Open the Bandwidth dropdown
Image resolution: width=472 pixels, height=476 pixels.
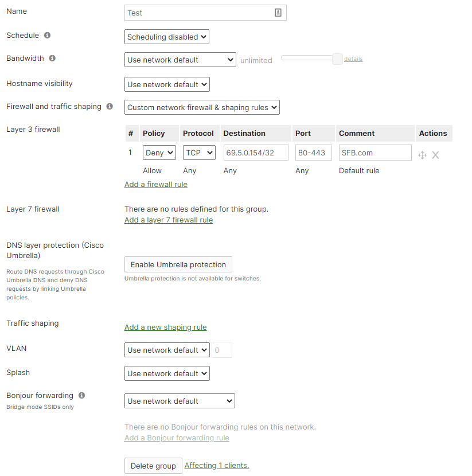(x=180, y=60)
